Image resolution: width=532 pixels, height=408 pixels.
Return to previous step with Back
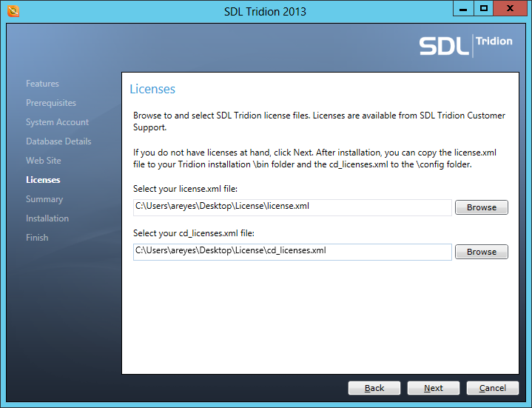[x=374, y=388]
